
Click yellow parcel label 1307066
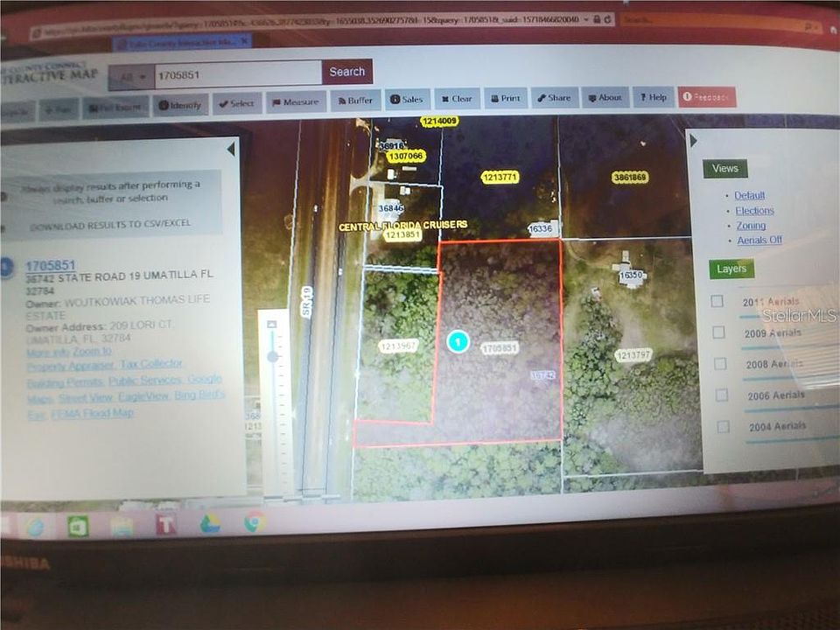click(x=406, y=156)
